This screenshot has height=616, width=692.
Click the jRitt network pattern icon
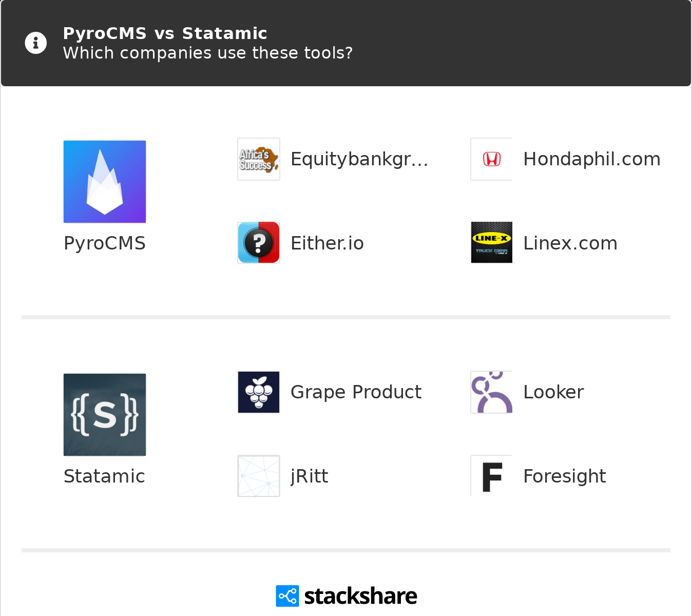[x=259, y=476]
